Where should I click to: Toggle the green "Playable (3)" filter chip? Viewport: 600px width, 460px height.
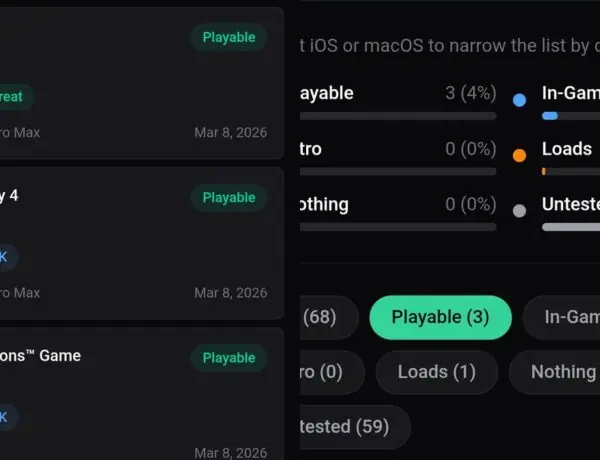pos(440,318)
